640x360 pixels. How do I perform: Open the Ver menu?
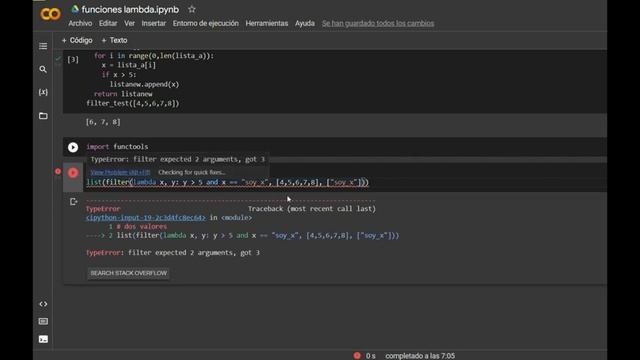(129, 23)
